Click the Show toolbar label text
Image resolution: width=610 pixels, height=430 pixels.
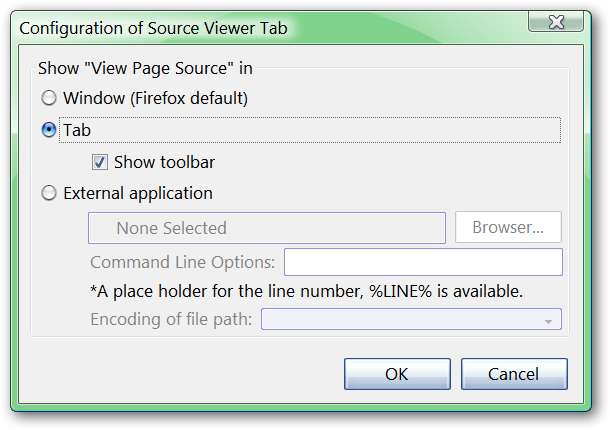click(164, 162)
